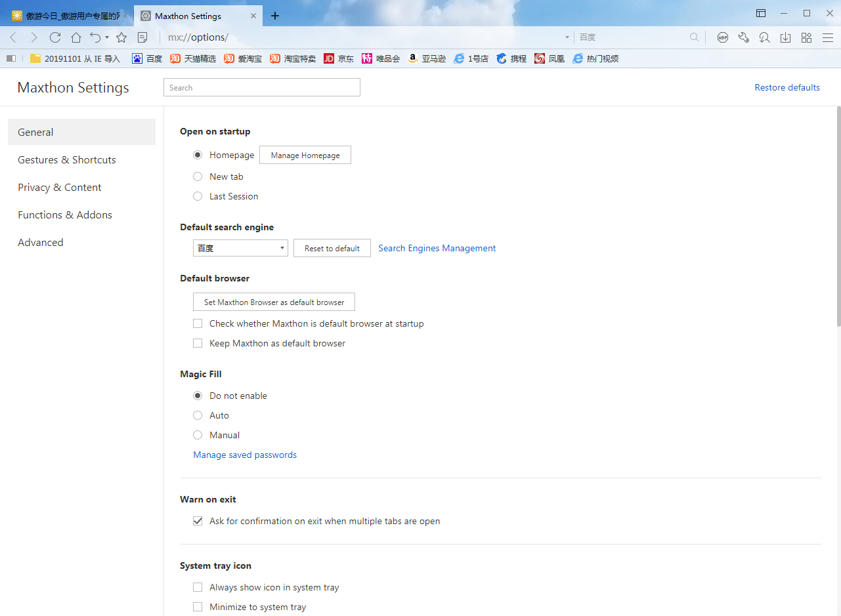Image resolution: width=841 pixels, height=616 pixels.
Task: Enable Keep Maxthon as default browser
Action: tap(198, 343)
